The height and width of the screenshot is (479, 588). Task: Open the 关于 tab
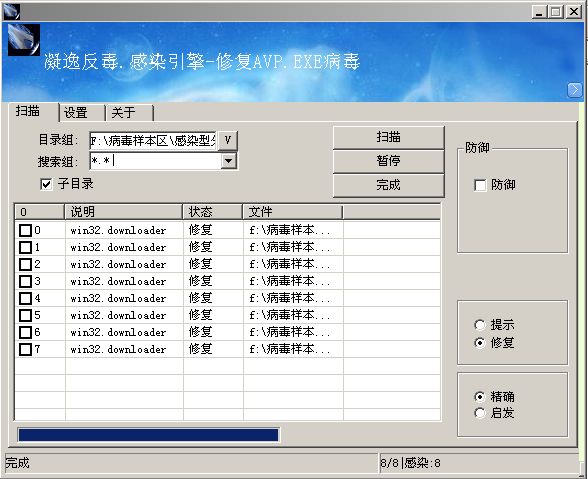coord(129,113)
